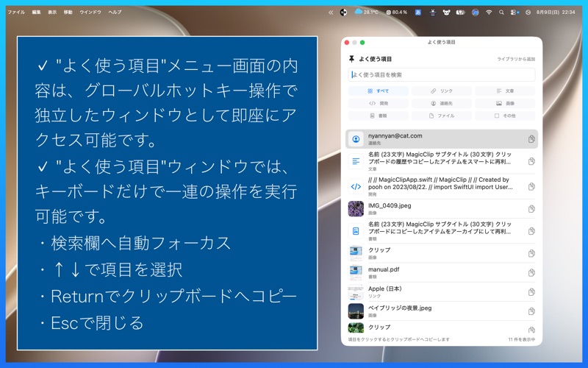Click the double chevron in menu bar

331,13
